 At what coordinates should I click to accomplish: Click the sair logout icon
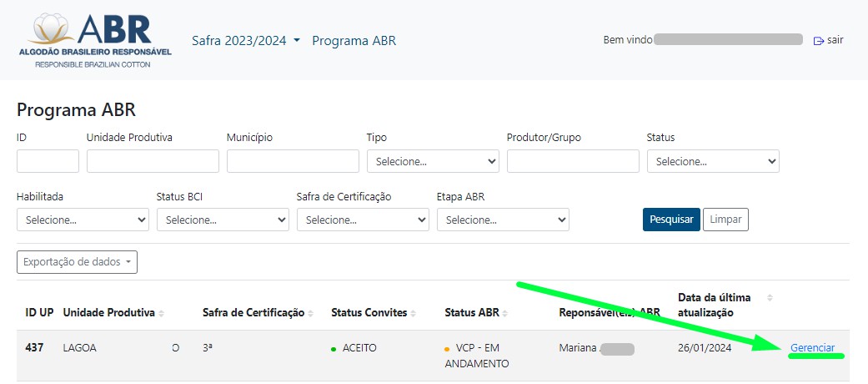[818, 40]
